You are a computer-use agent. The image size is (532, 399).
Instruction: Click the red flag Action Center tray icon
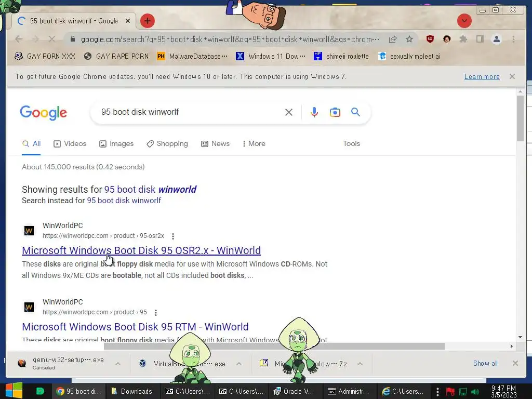click(x=450, y=392)
